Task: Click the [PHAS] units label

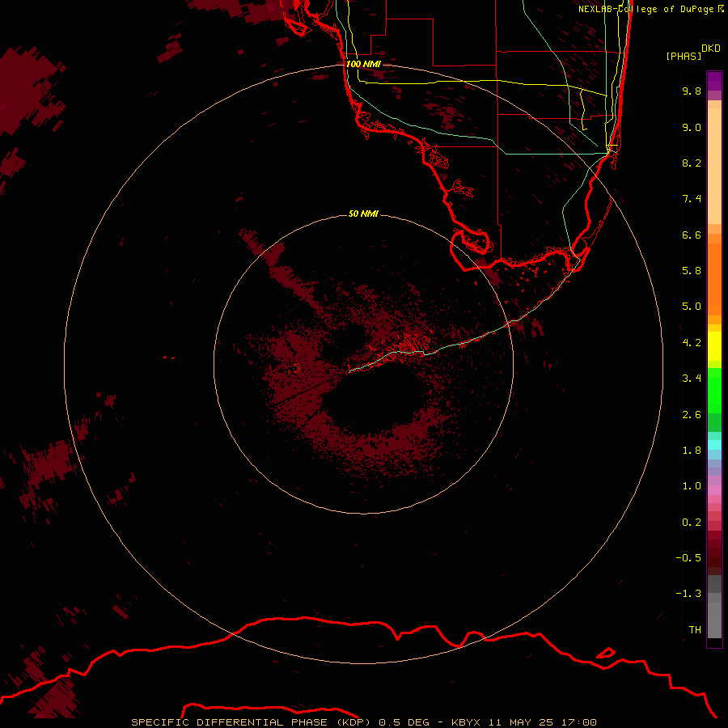Action: pos(684,56)
